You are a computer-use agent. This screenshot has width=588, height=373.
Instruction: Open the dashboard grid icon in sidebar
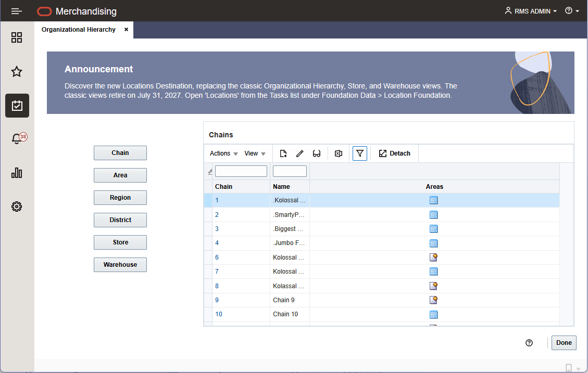17,37
